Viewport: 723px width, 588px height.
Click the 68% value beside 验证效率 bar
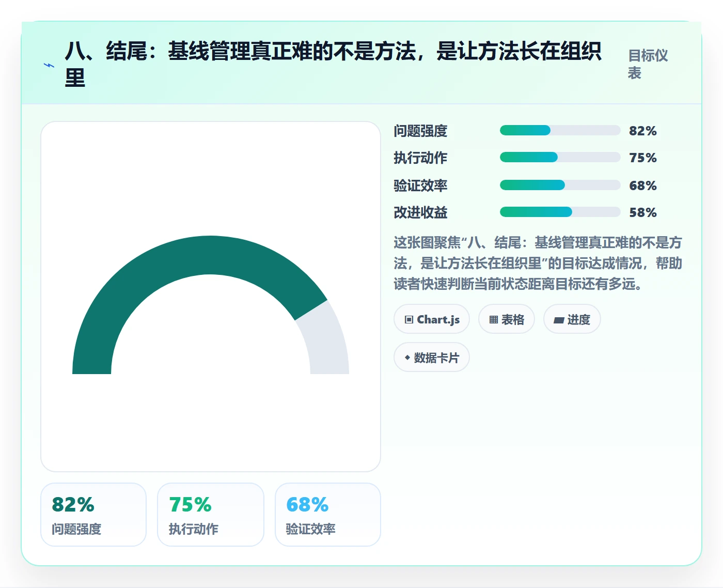coord(642,185)
